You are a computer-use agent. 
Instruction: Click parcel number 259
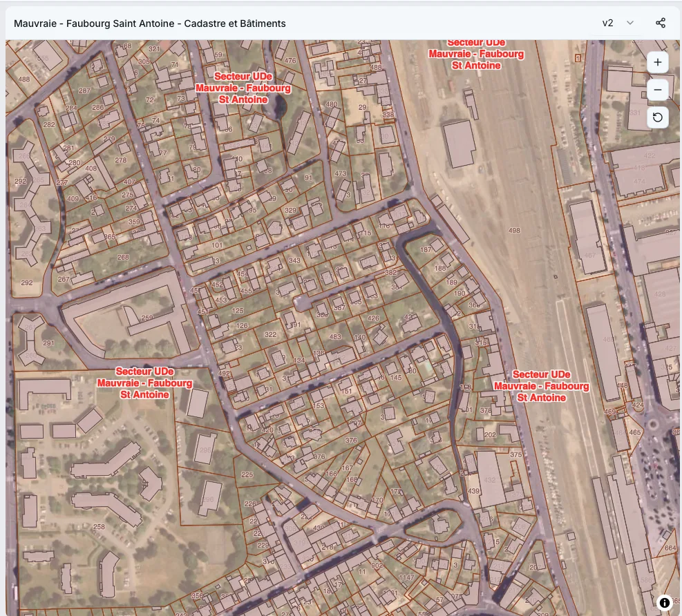[147, 318]
